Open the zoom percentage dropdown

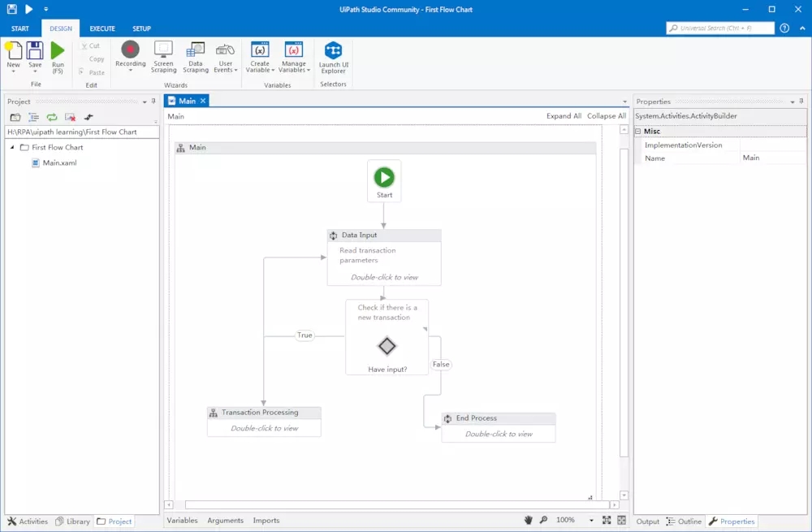coord(591,520)
